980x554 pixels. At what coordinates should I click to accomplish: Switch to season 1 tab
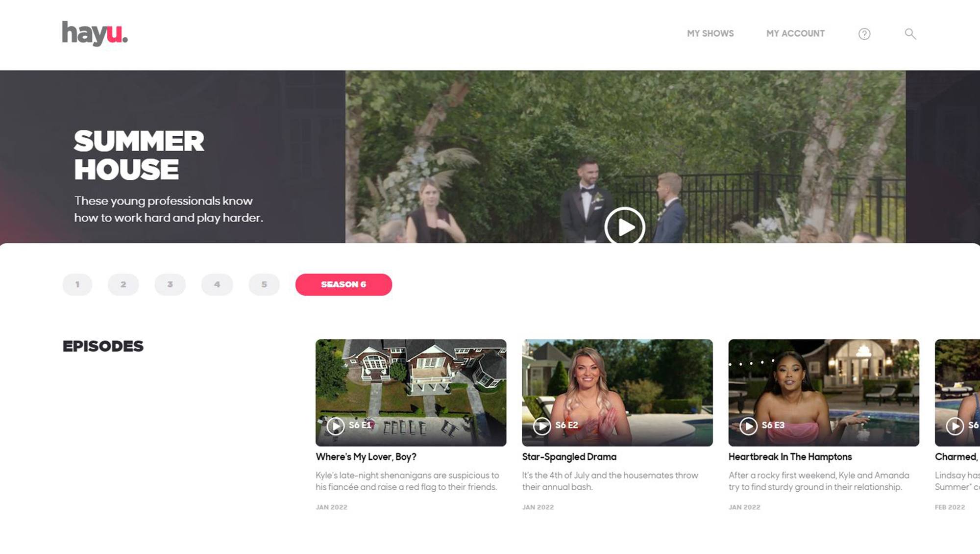tap(77, 284)
